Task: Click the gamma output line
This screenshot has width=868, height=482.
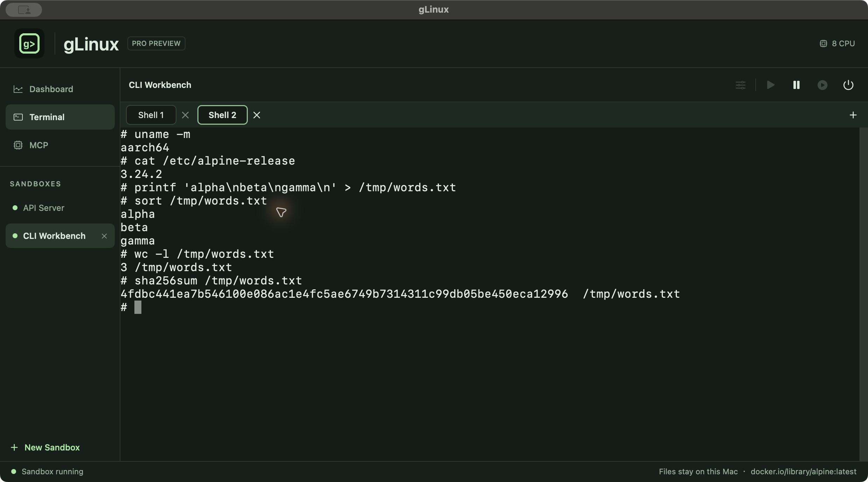Action: point(138,241)
